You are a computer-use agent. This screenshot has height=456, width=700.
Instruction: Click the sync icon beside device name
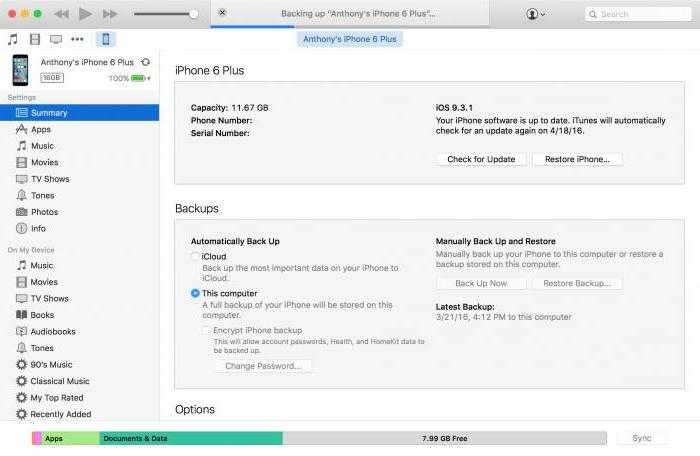(146, 62)
